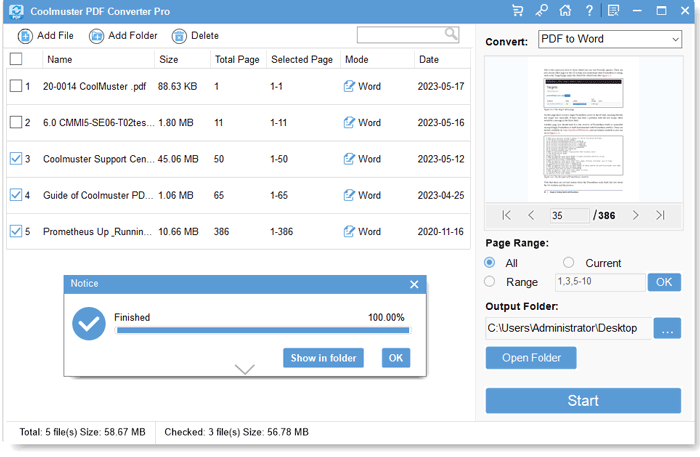This screenshot has width=700, height=457.
Task: Click the 2020-11-16 date cell
Action: point(441,232)
